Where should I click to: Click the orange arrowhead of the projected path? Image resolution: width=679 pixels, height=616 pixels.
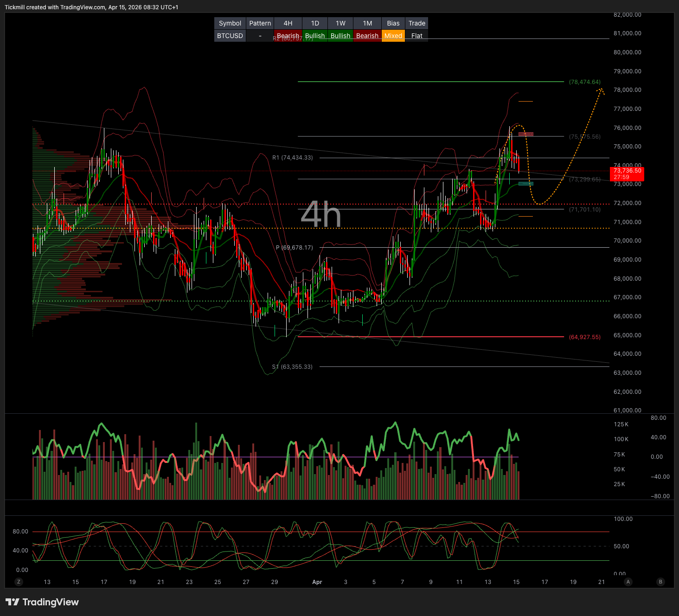[x=601, y=90]
